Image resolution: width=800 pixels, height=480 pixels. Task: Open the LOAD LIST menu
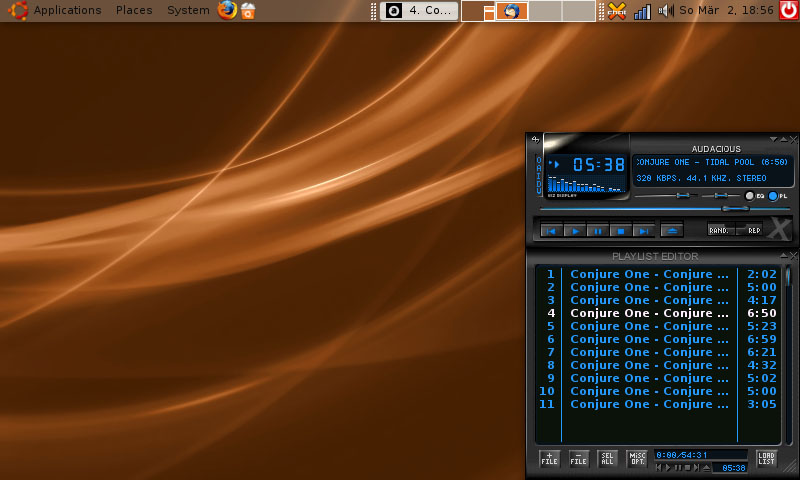pos(766,459)
